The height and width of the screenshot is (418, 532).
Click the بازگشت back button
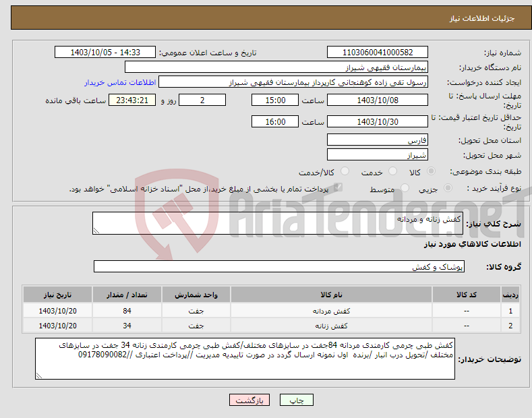[x=249, y=400]
